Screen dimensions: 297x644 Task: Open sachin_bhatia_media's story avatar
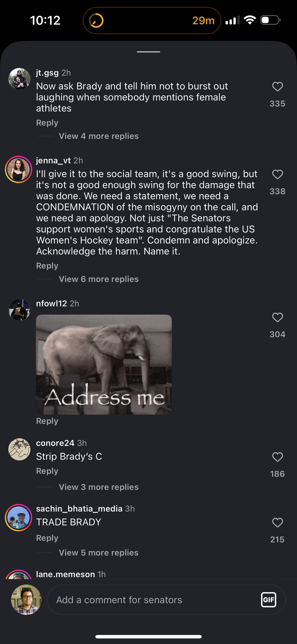18,517
